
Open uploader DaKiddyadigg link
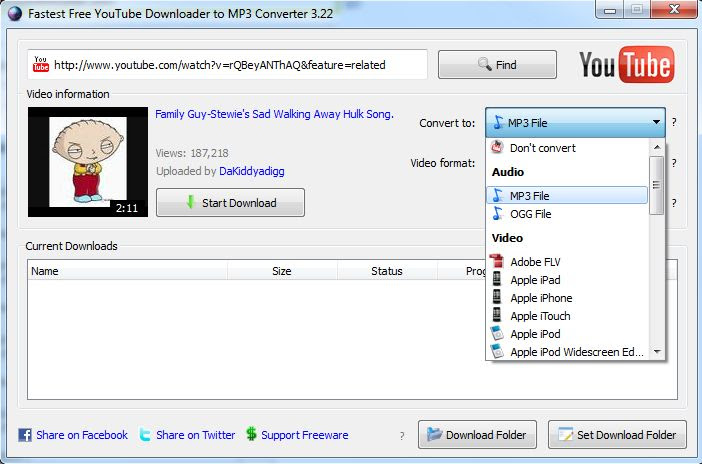coord(252,171)
